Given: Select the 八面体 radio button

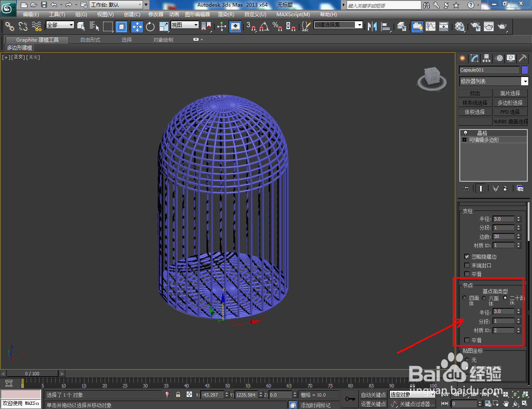Looking at the screenshot, I should pyautogui.click(x=484, y=298).
